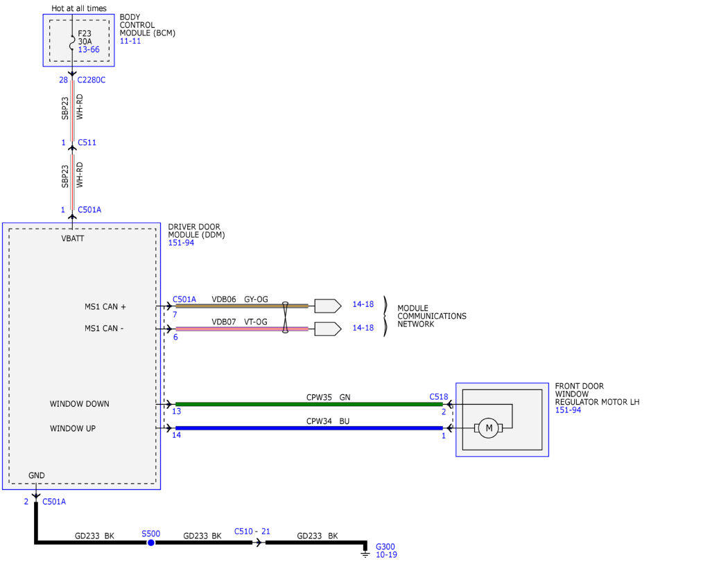The height and width of the screenshot is (562, 728).
Task: Follow the 14-18 link beside VDB06
Action: [363, 304]
